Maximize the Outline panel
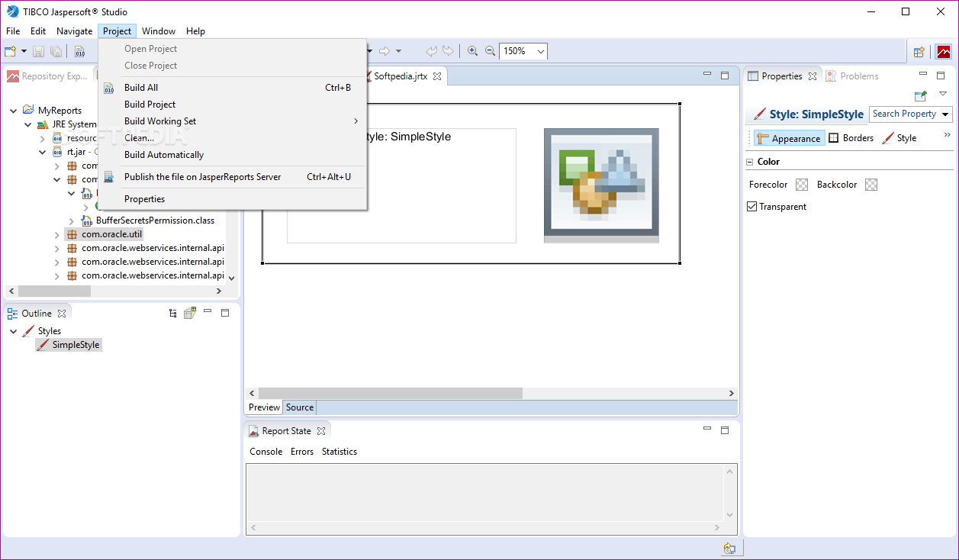The image size is (959, 560). click(225, 313)
